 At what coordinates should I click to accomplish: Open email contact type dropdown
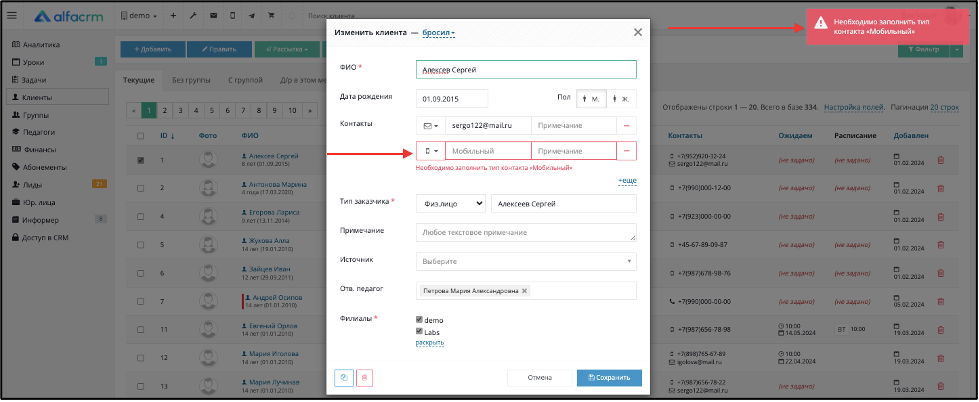coord(431,125)
